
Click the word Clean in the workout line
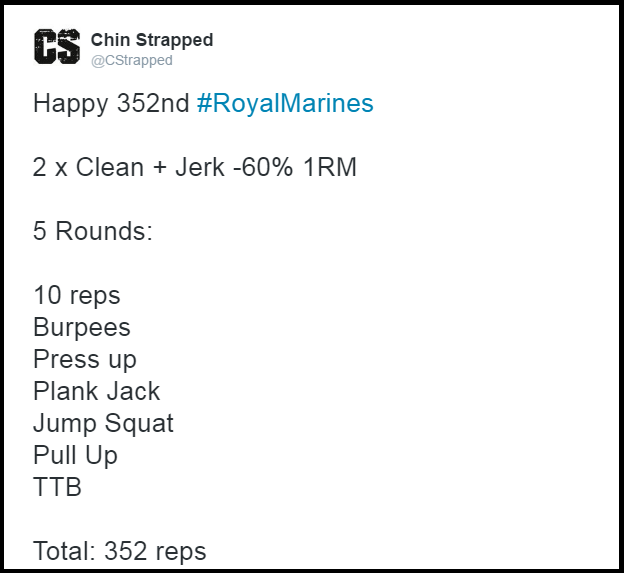(108, 167)
